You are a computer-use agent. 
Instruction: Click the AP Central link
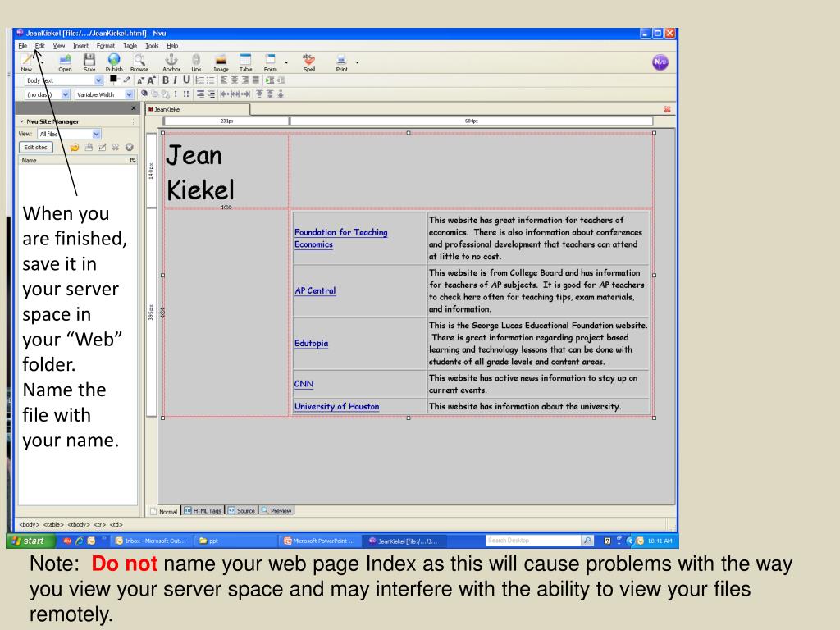click(x=315, y=290)
